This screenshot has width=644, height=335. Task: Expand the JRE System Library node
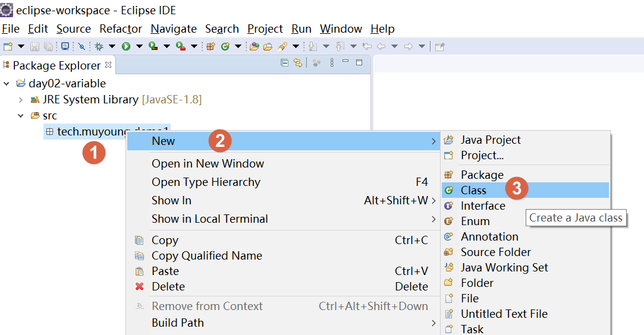pos(20,100)
